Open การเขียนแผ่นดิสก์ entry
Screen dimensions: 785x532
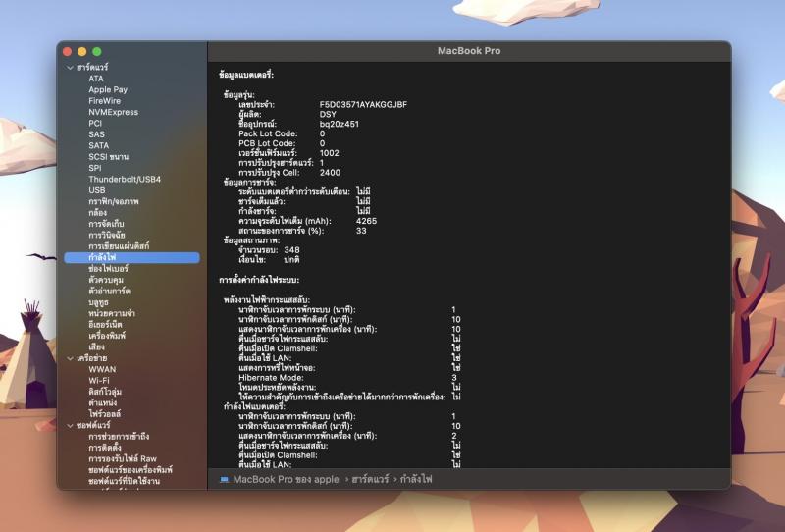119,246
